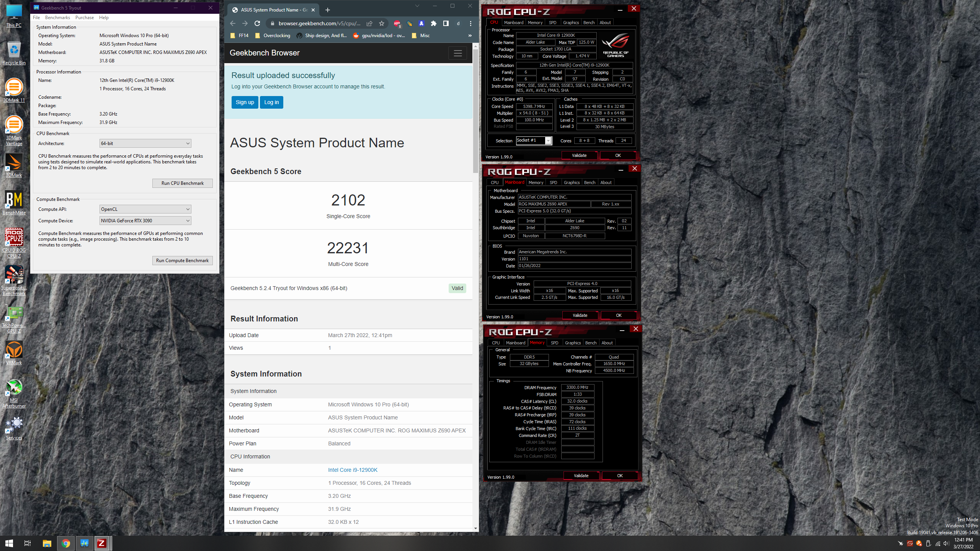Open the MSI Afterburner desktop shortcut
This screenshot has width=980, height=551.
(14, 393)
